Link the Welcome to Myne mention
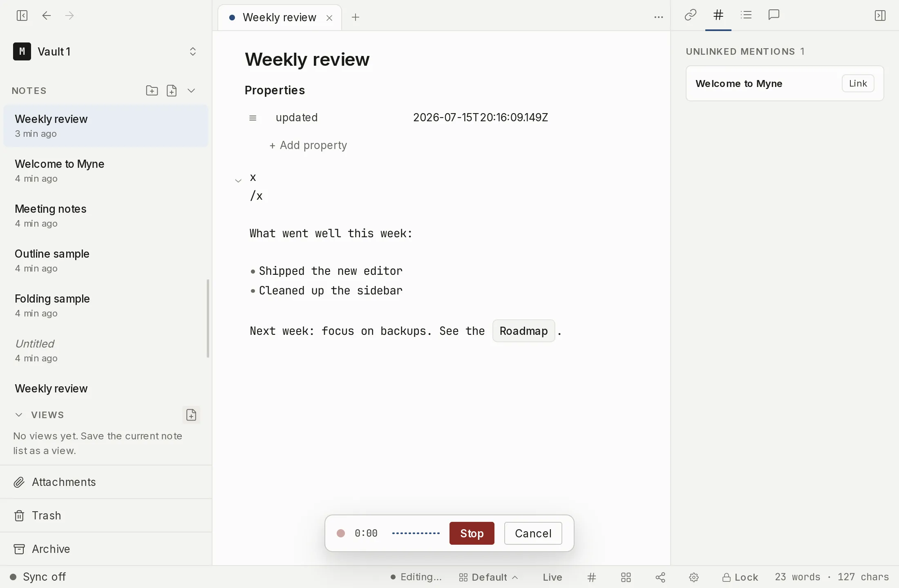 coord(858,83)
